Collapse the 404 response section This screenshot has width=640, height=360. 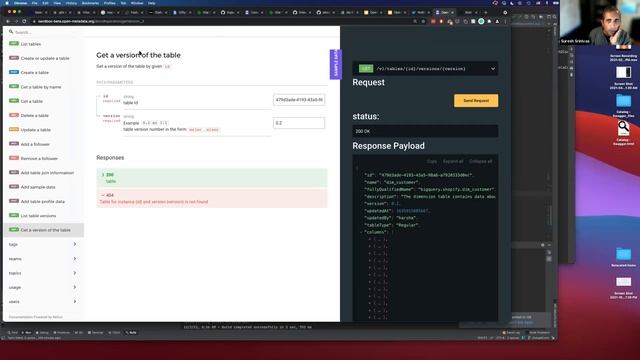click(x=212, y=198)
